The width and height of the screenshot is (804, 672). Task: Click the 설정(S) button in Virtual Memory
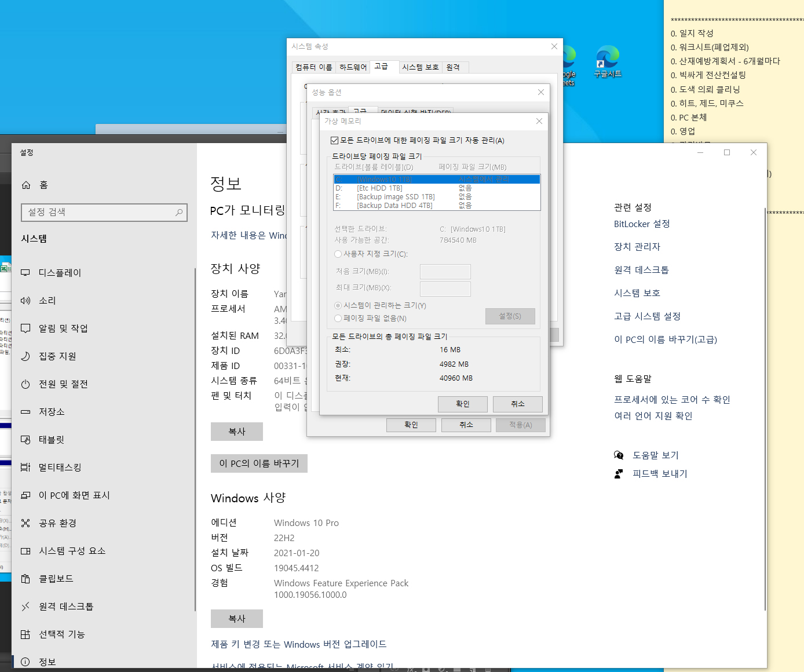click(510, 316)
